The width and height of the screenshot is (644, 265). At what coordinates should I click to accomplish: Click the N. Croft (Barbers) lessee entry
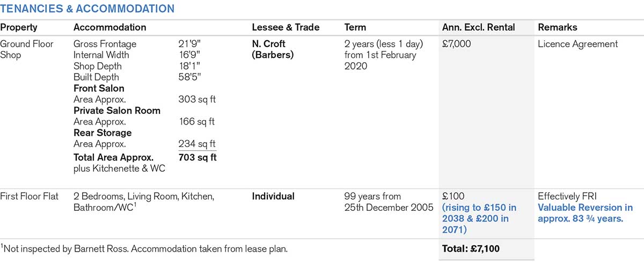[273, 49]
